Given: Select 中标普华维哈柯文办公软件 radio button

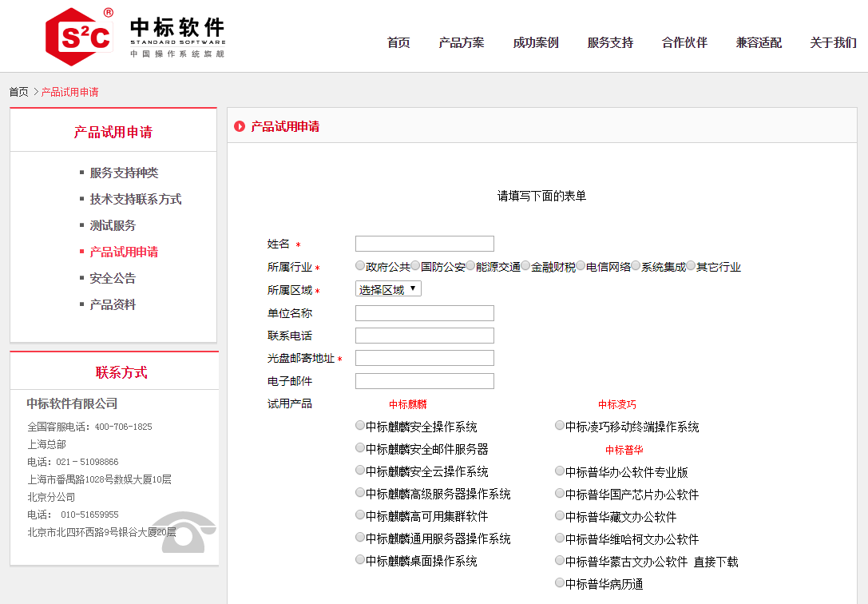Looking at the screenshot, I should coord(560,538).
